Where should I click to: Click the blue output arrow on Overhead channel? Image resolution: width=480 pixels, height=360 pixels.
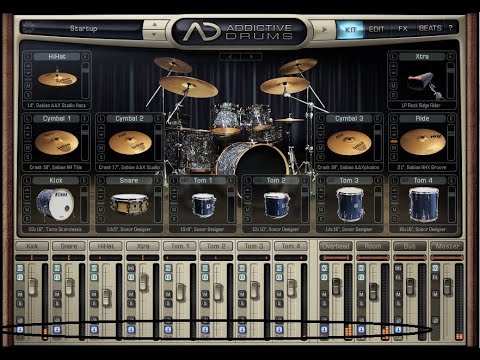click(324, 330)
